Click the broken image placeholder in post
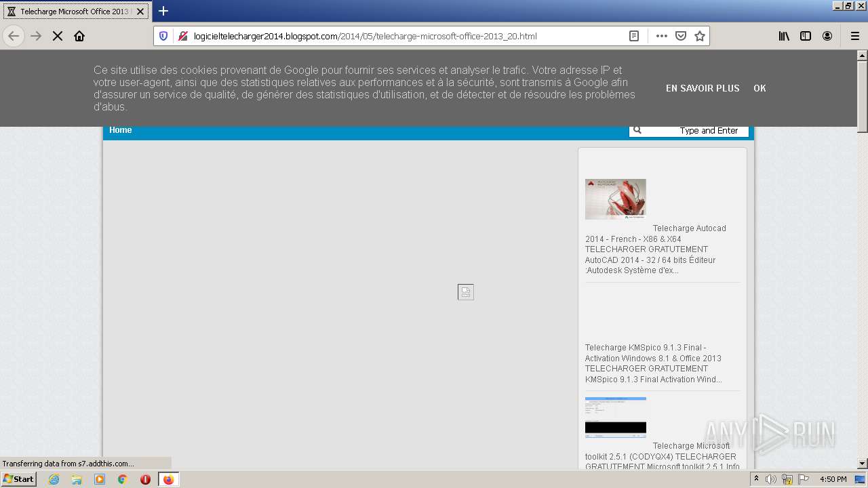 [x=466, y=292]
